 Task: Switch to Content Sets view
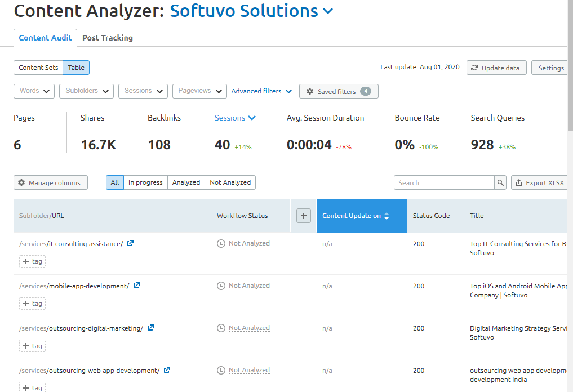click(38, 68)
